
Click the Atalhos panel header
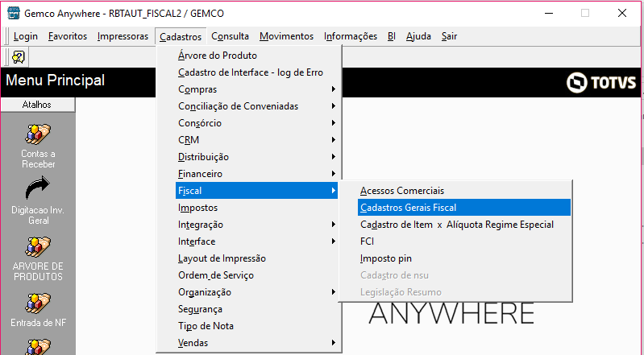pos(37,105)
